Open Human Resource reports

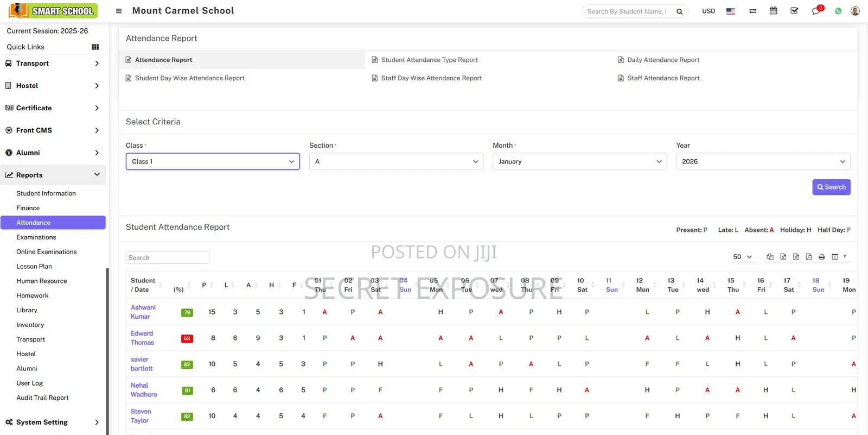tap(42, 281)
